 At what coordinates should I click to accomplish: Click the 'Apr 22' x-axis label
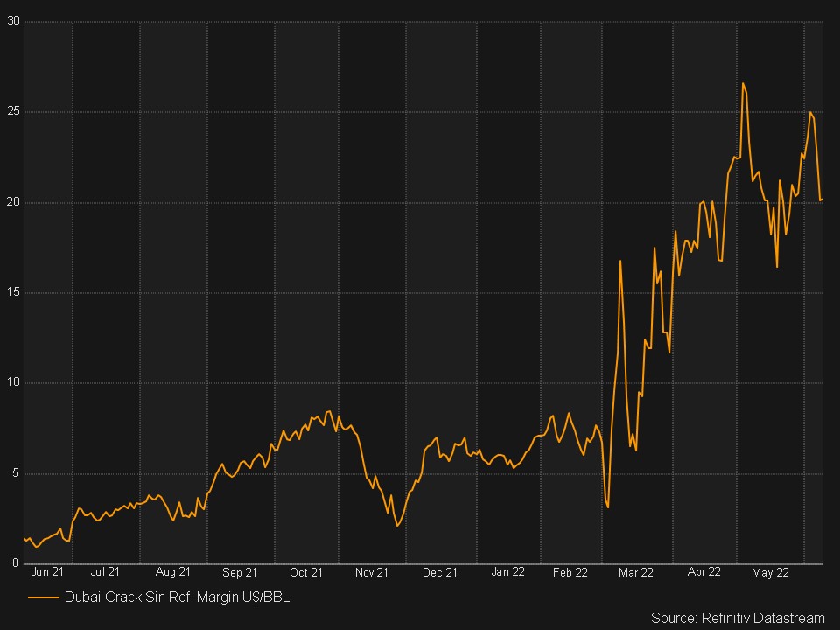point(703,572)
